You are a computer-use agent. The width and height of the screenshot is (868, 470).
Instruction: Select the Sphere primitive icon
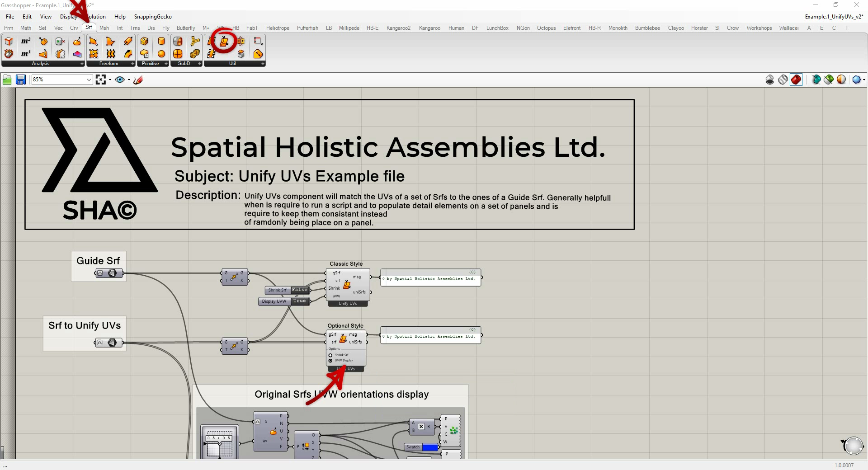tap(161, 54)
